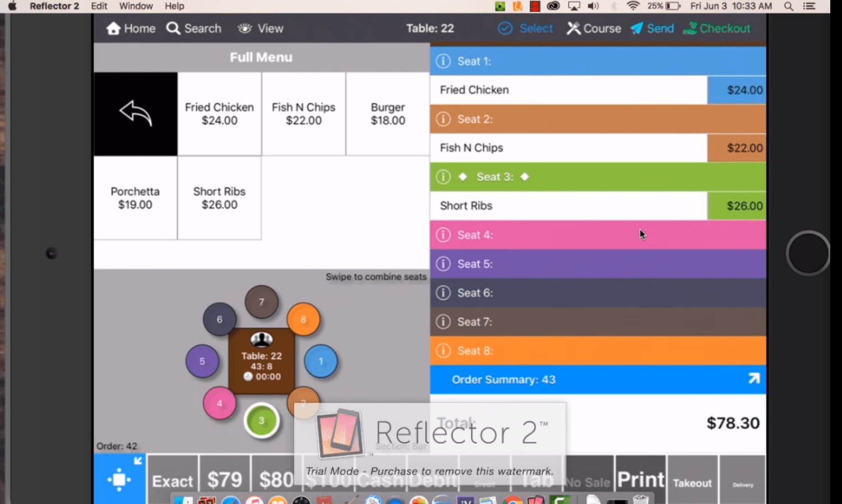Select the Course crossed-utensils icon
This screenshot has height=504, width=842.
573,28
